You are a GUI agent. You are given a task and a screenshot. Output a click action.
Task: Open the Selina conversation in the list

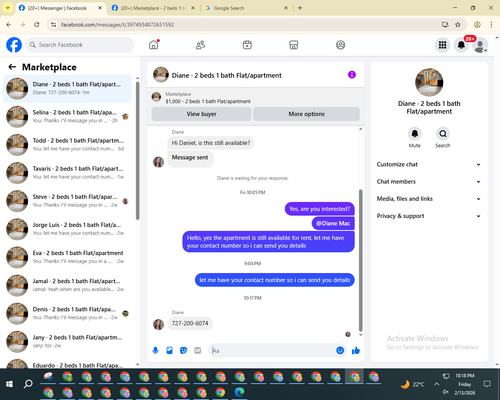coord(67,117)
